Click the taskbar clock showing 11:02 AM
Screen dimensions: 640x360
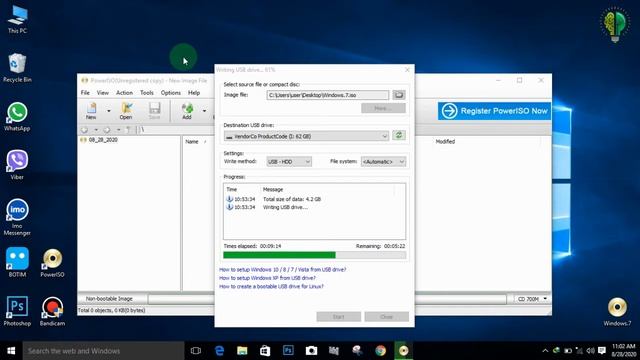tap(623, 351)
